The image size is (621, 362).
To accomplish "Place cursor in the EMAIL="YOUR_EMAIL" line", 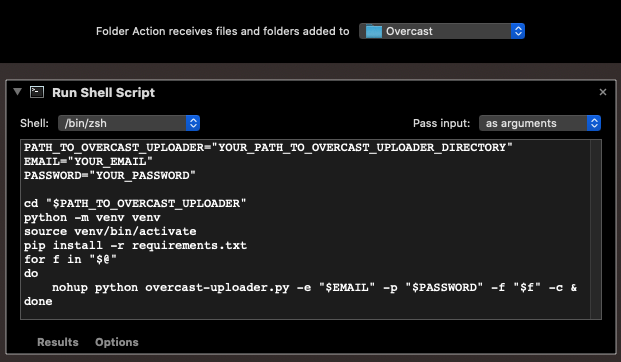I will 88,162.
